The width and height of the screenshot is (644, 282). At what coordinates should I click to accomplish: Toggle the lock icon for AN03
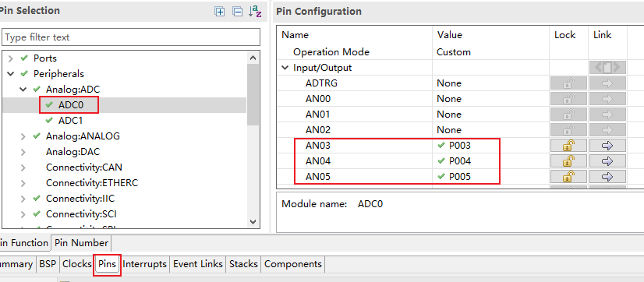point(568,146)
